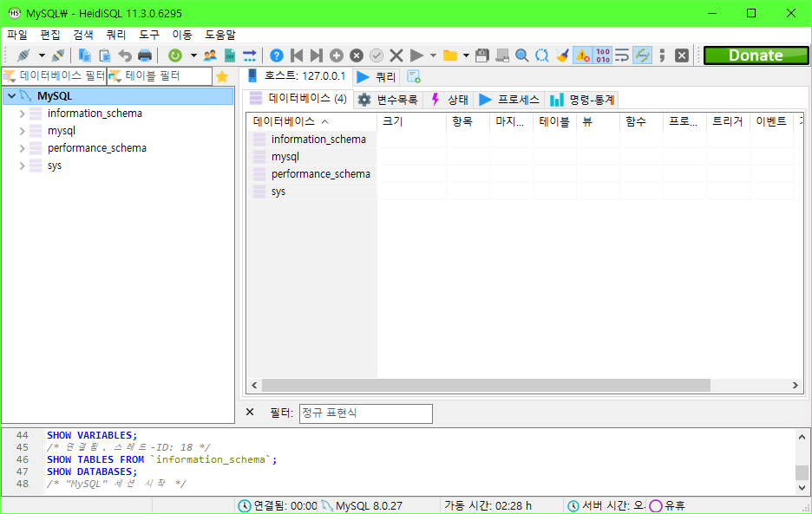812x514 pixels.
Task: Open the 이동 menu
Action: [182, 35]
